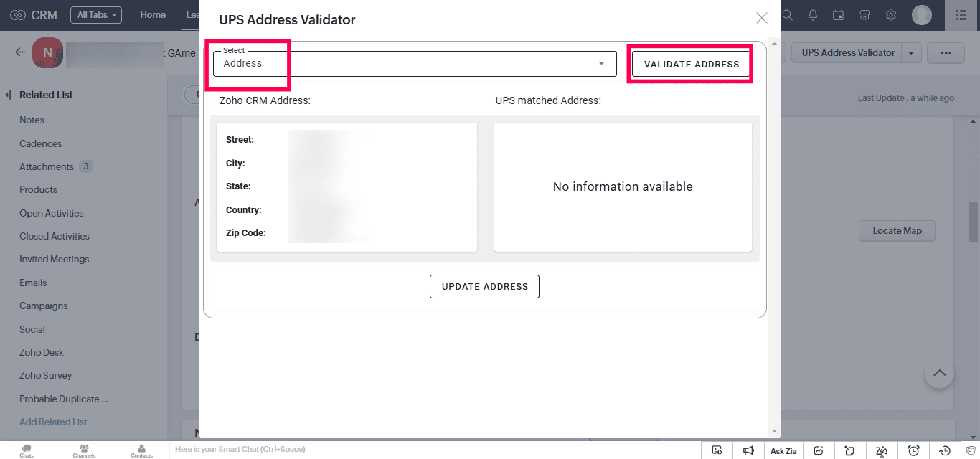The width and height of the screenshot is (980, 459).
Task: Open the apps grid launcher
Action: pos(961,15)
